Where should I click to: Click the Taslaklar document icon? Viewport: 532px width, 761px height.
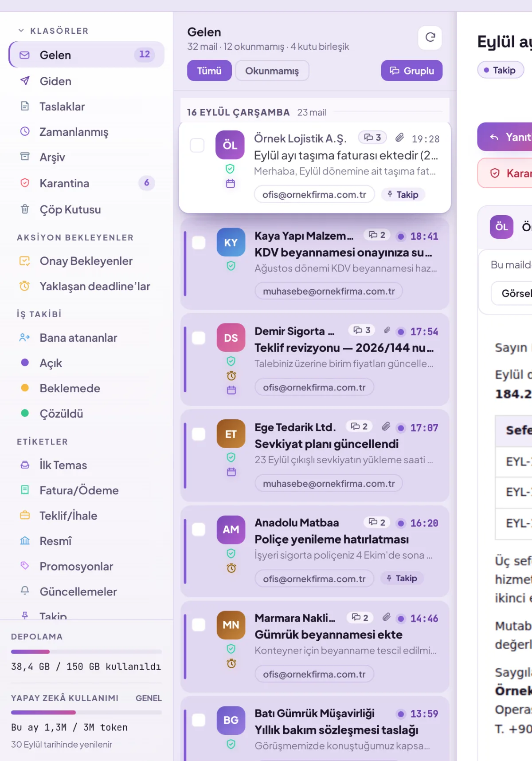(x=25, y=106)
